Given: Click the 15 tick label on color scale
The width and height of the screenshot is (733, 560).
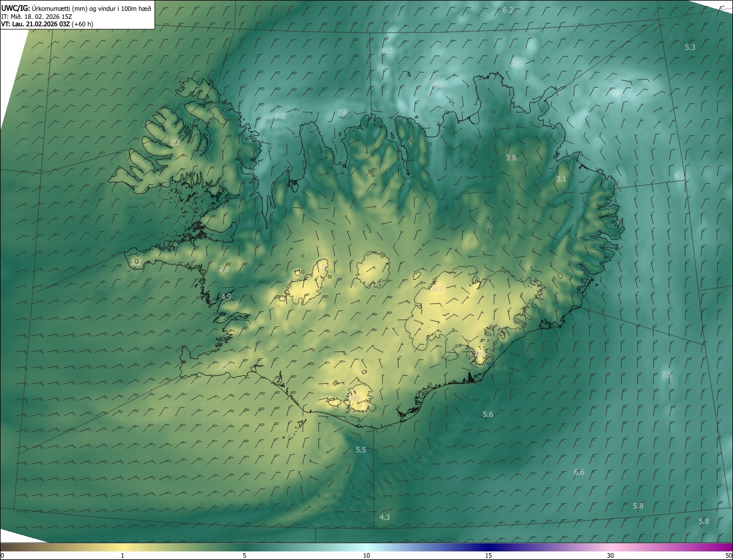Looking at the screenshot, I should pos(488,555).
